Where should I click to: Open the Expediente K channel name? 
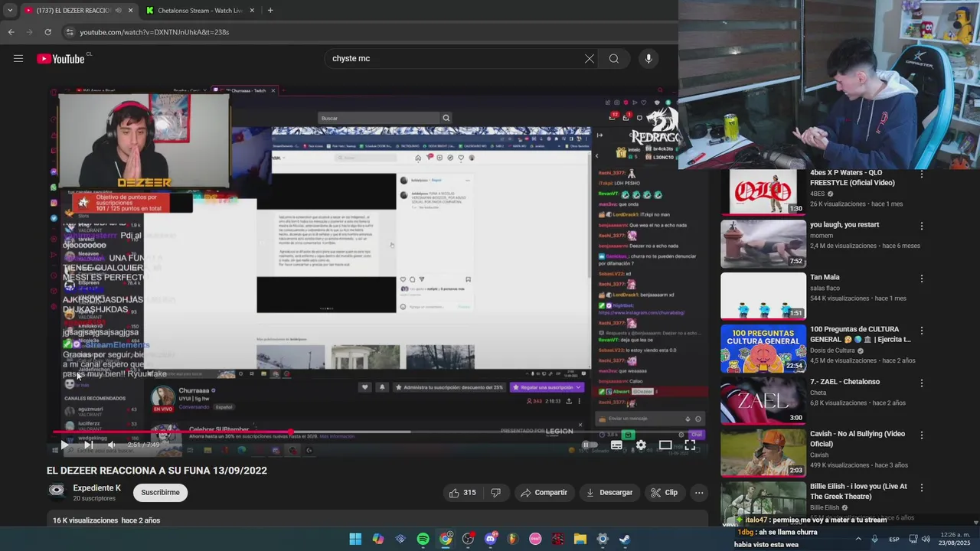pyautogui.click(x=97, y=488)
